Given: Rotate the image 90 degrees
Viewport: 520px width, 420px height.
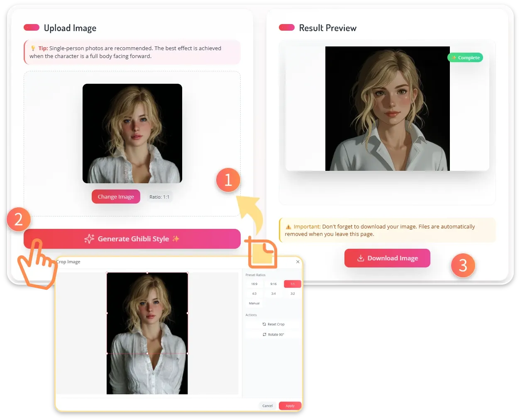Looking at the screenshot, I should pyautogui.click(x=273, y=335).
